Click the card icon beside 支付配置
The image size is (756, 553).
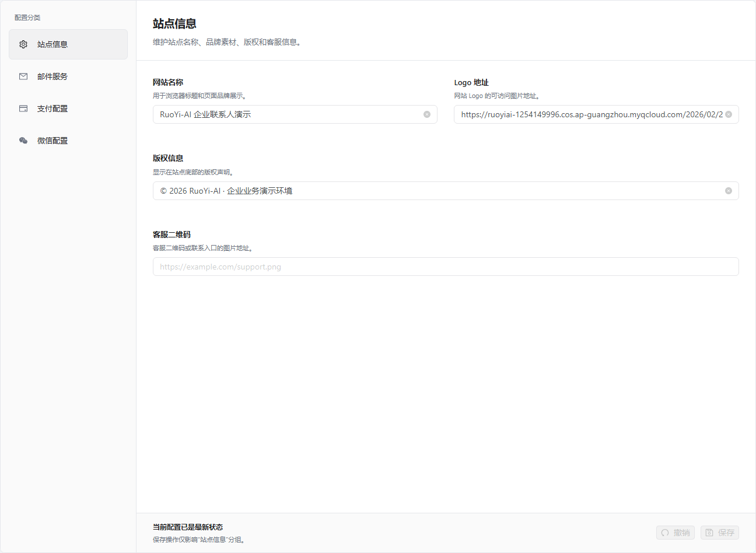23,108
